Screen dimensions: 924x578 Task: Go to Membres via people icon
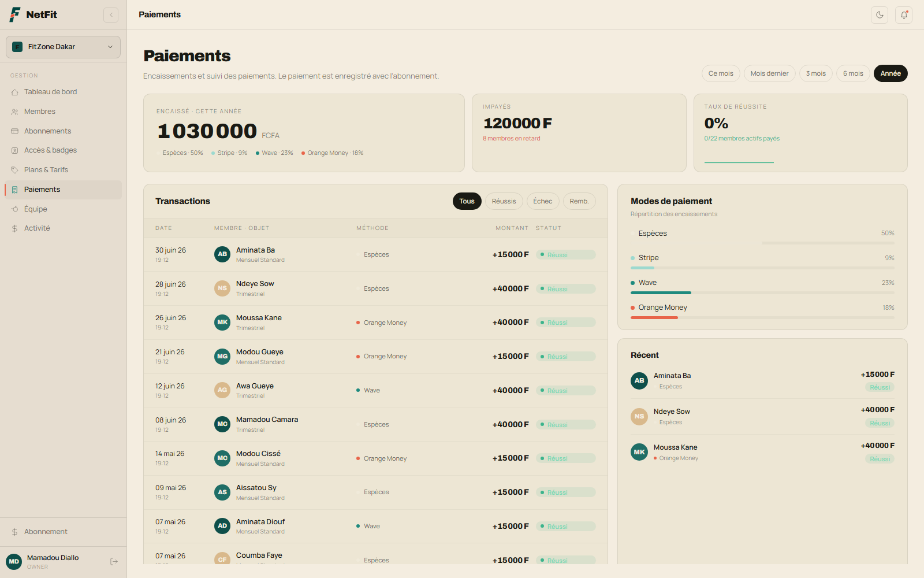15,112
